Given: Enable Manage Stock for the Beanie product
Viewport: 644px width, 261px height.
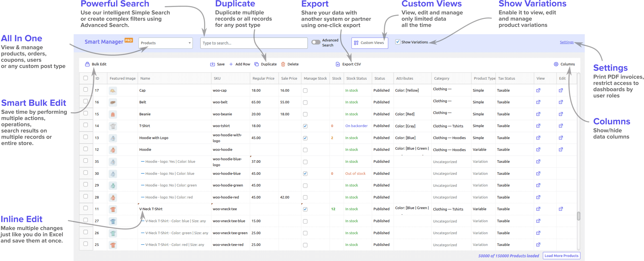Looking at the screenshot, I should pyautogui.click(x=305, y=114).
